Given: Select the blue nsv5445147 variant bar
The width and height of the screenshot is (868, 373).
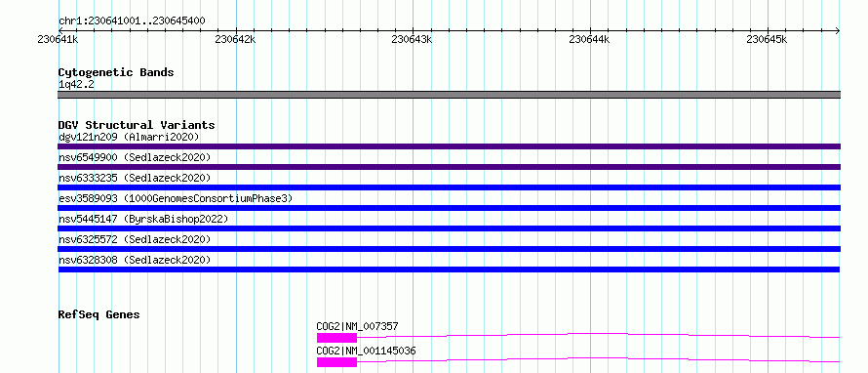Looking at the screenshot, I should (x=449, y=228).
